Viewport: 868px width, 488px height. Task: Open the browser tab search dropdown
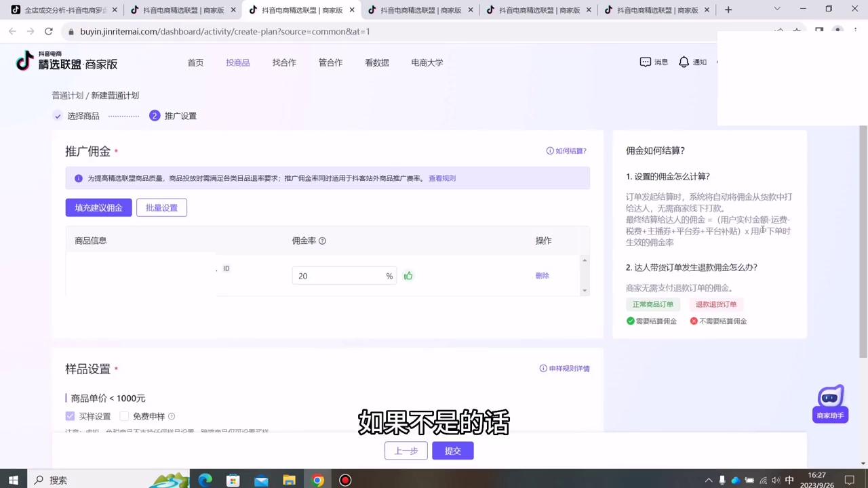click(777, 9)
